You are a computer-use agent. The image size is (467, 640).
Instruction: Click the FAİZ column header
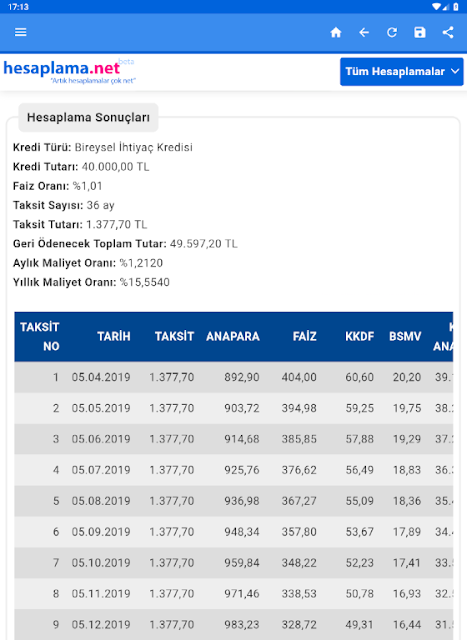click(x=305, y=336)
